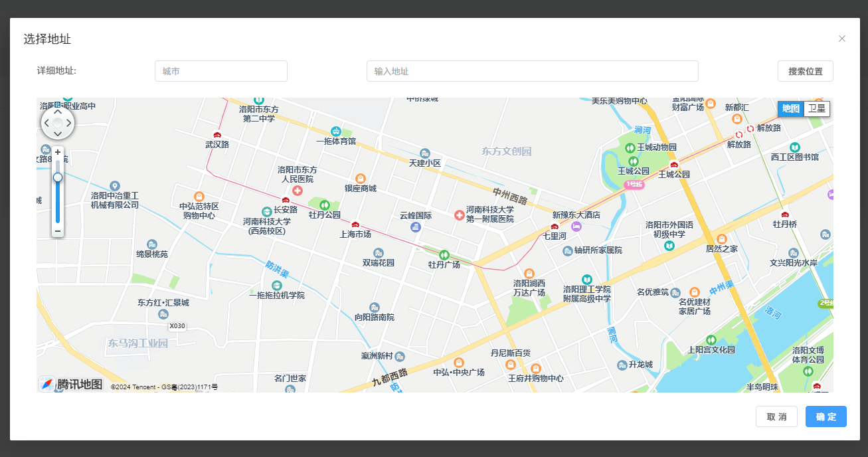Image resolution: width=868 pixels, height=457 pixels.
Task: Click the 新豫东大酒店 hotel icon
Action: (576, 227)
